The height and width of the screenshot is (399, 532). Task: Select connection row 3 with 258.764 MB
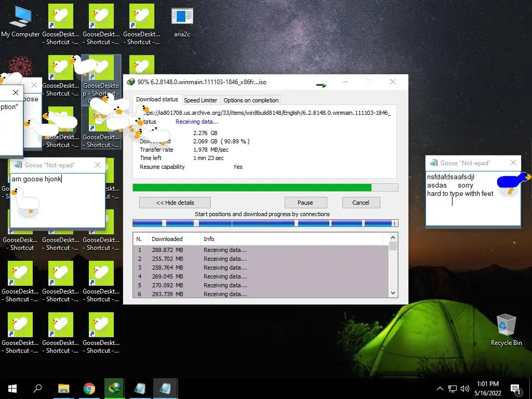261,268
